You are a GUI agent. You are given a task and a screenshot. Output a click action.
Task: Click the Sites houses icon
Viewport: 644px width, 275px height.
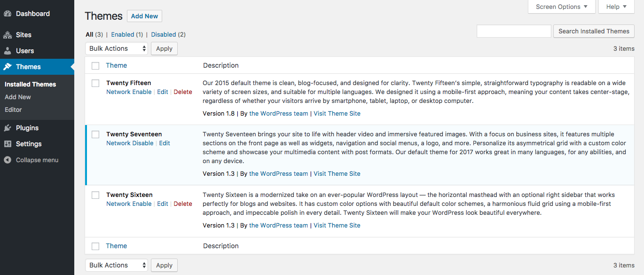tap(8, 35)
